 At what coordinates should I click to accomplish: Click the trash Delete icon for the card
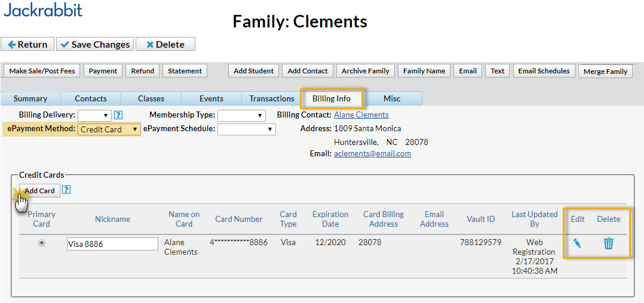point(608,243)
